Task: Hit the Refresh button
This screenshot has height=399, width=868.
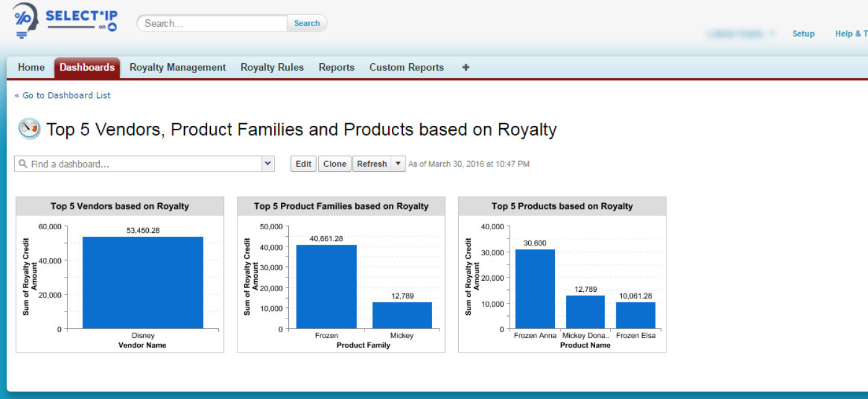Action: 371,164
